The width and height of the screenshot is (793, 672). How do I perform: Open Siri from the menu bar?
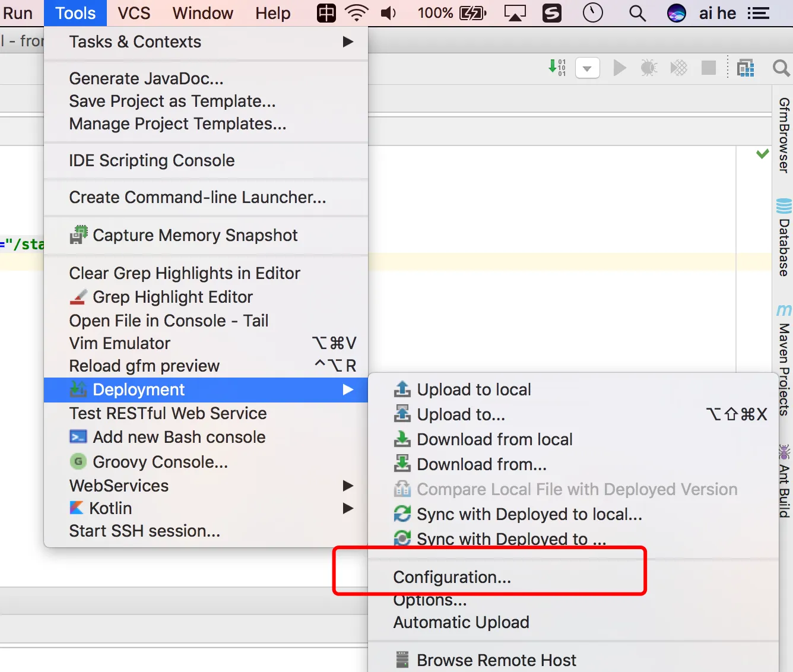click(676, 13)
